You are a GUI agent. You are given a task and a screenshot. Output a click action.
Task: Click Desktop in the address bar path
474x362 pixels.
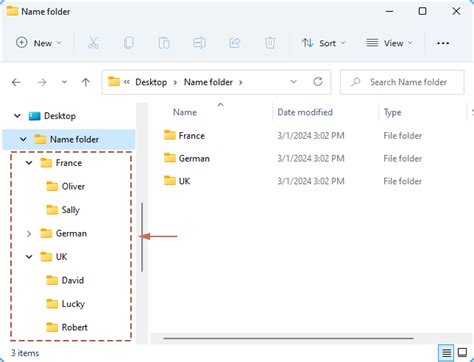point(151,82)
